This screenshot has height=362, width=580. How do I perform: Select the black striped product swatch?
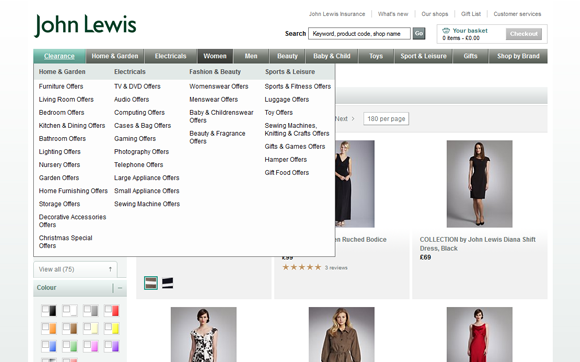[168, 283]
